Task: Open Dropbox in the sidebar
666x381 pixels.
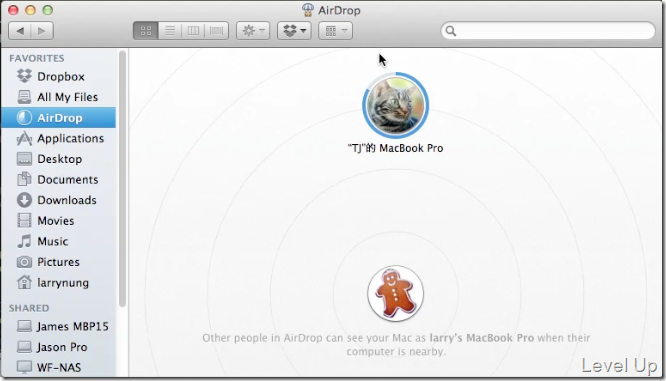Action: coord(58,76)
